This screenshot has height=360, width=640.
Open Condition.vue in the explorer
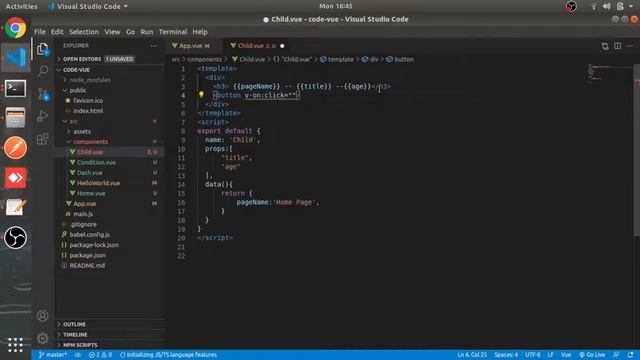click(96, 162)
